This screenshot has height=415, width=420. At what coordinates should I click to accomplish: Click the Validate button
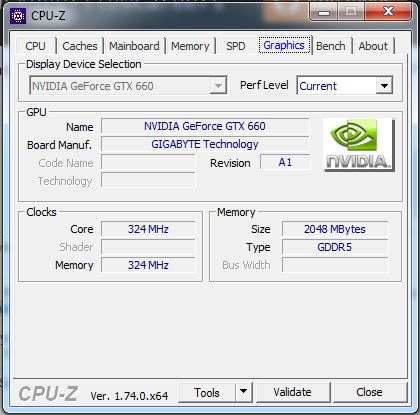(293, 392)
